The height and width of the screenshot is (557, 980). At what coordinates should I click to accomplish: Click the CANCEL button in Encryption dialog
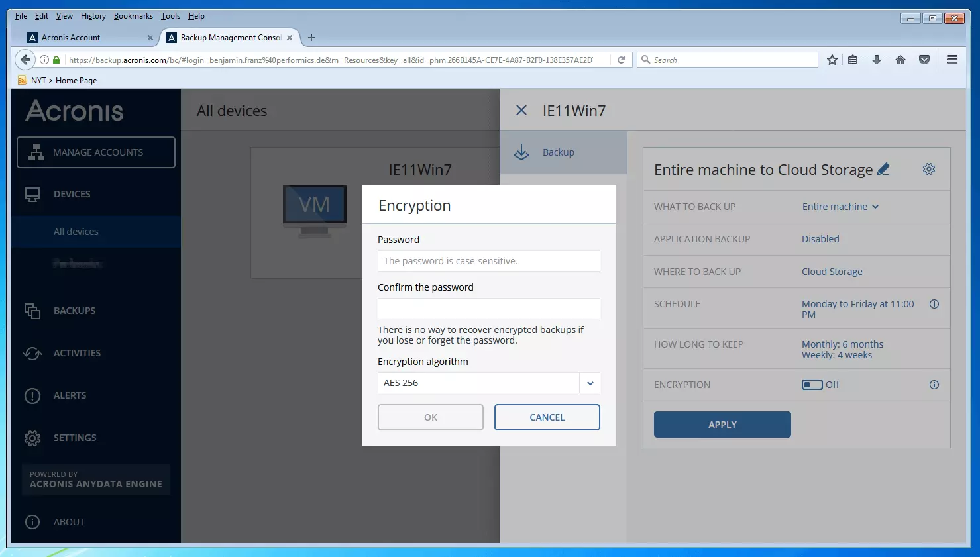click(547, 417)
